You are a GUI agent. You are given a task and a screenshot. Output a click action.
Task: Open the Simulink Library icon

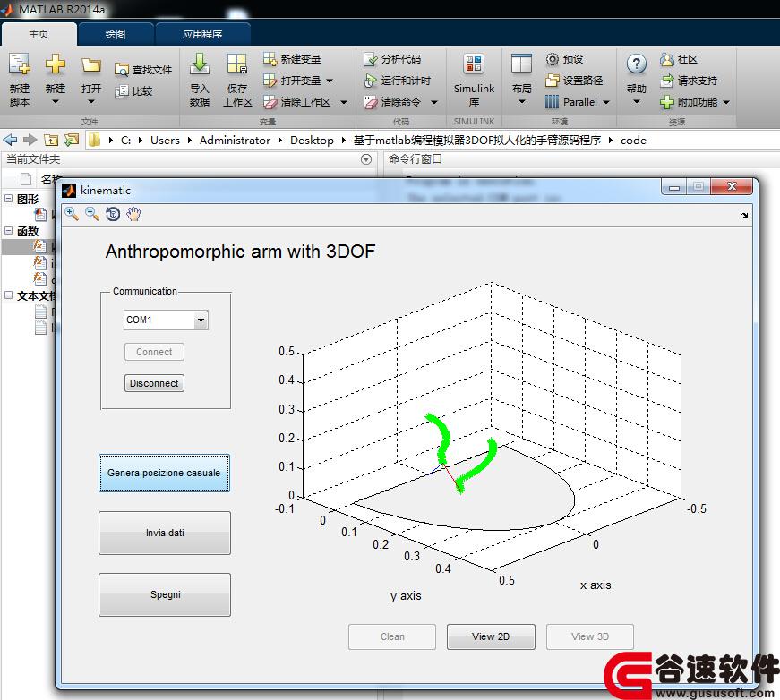(474, 64)
